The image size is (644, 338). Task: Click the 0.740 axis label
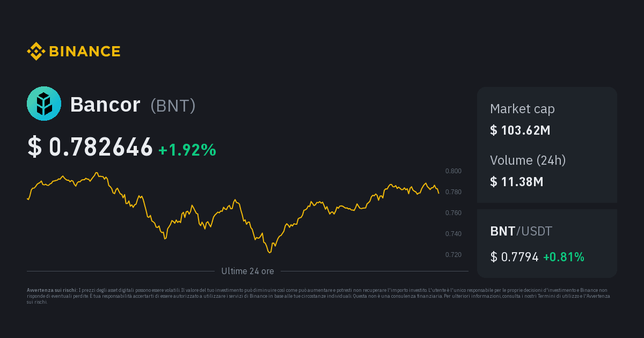tap(453, 234)
